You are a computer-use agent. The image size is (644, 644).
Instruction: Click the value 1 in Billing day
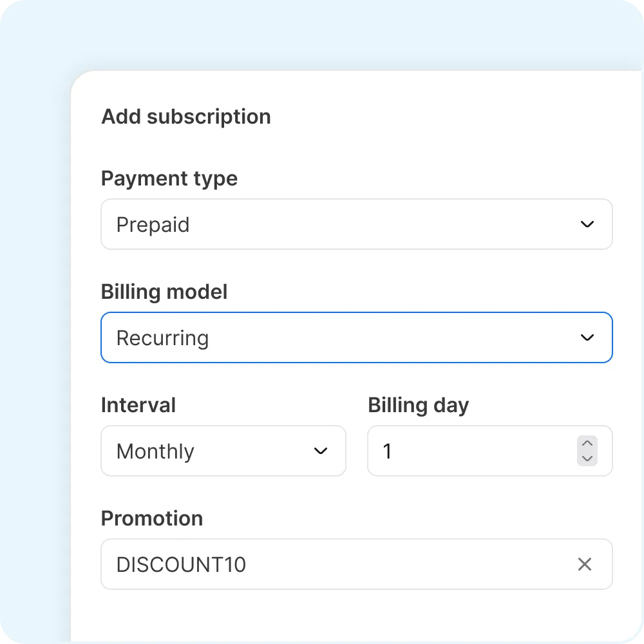(387, 451)
